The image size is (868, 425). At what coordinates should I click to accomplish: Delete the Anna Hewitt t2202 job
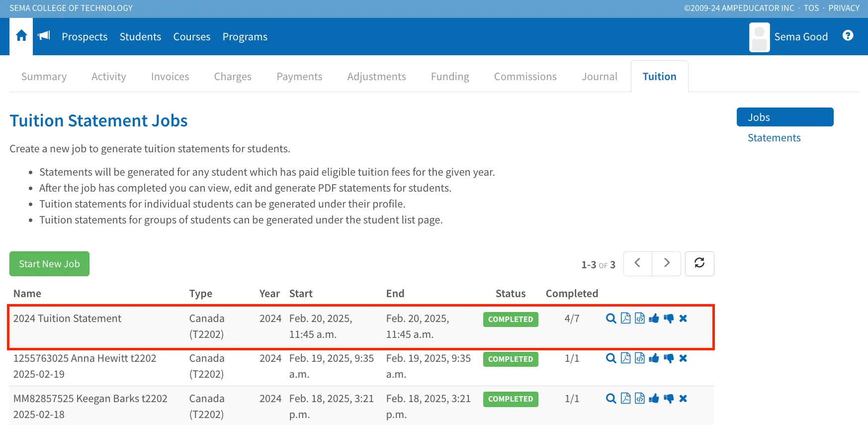pos(683,358)
